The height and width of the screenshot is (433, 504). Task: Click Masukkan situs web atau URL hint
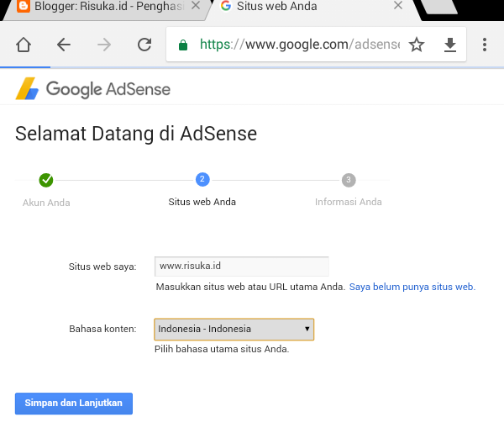click(250, 287)
